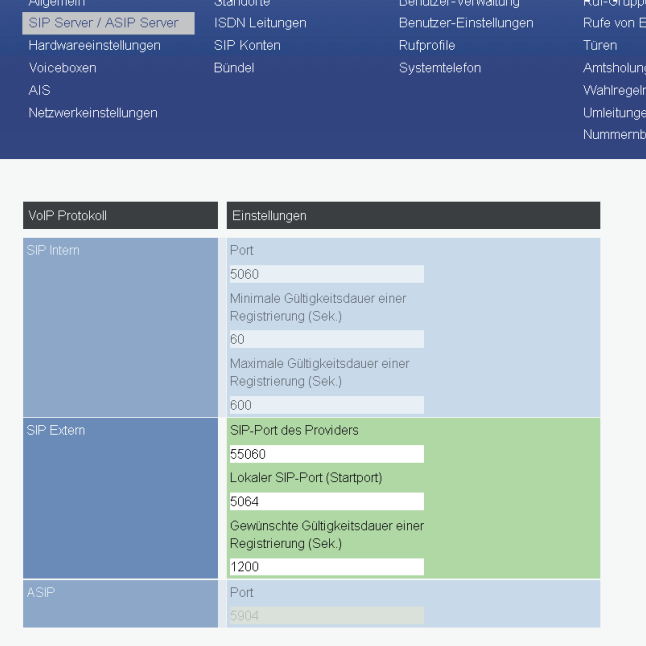This screenshot has height=646, width=646.
Task: Open the SIP Konten page
Action: pyautogui.click(x=247, y=46)
